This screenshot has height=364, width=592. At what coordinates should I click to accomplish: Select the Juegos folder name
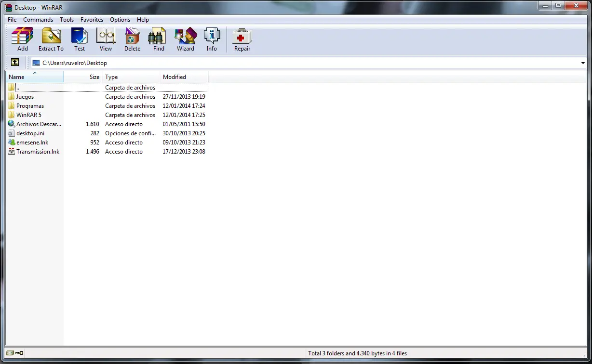click(x=25, y=97)
